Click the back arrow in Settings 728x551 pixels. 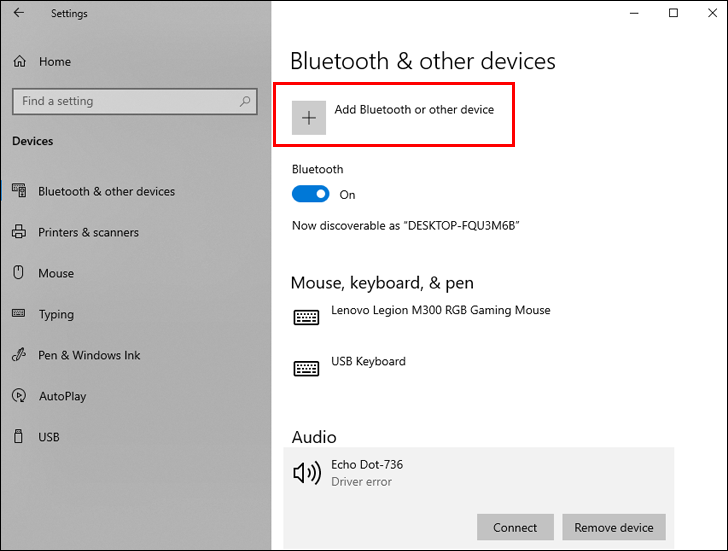click(x=20, y=14)
